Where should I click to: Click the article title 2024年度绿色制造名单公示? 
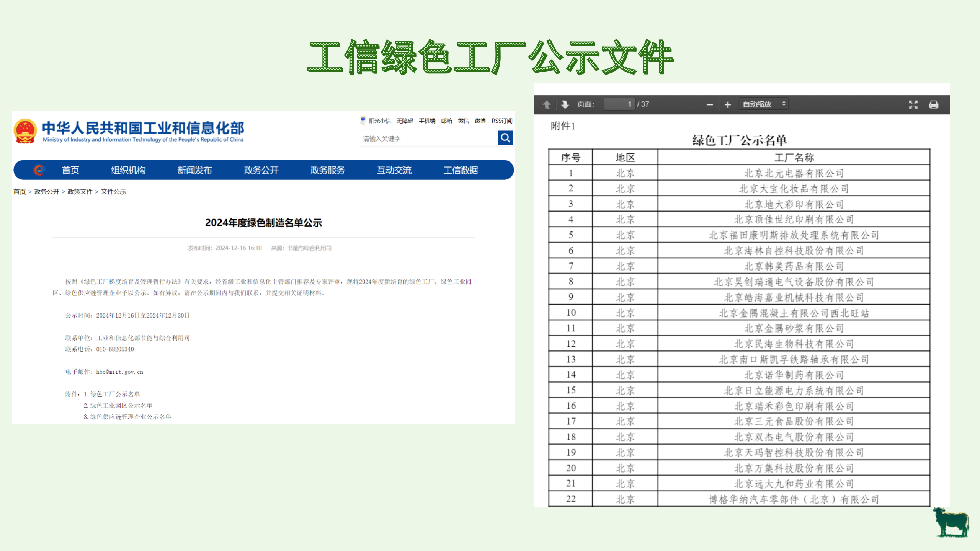coord(263,223)
